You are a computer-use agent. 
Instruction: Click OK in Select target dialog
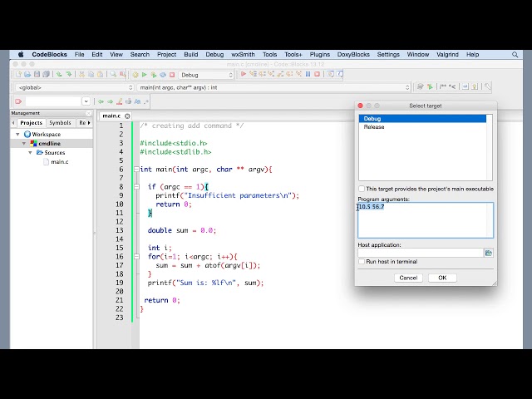[x=442, y=278]
